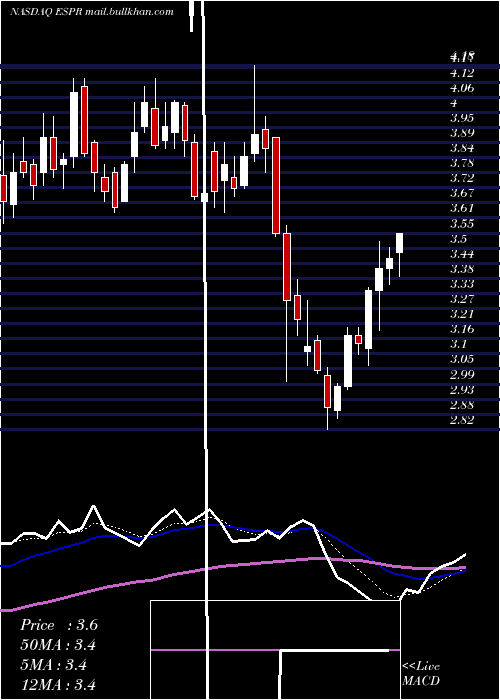Viewport: 500px width, 700px height.
Task: Click the 3.44 price level label
Action: point(462,254)
